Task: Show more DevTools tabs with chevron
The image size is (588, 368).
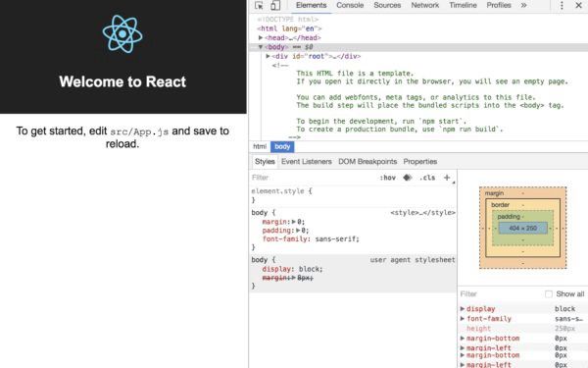Action: (524, 5)
